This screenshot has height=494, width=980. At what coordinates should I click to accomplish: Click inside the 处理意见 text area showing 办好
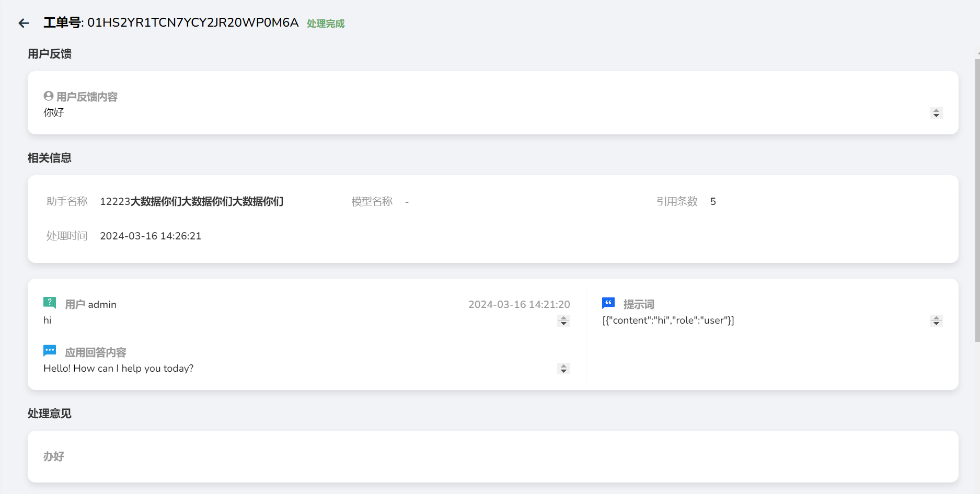(209, 456)
